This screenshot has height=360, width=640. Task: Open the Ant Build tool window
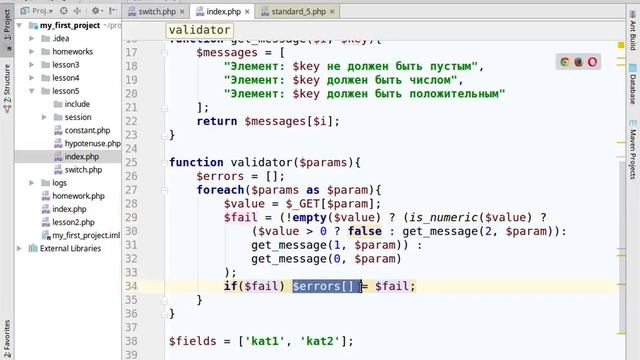click(633, 31)
